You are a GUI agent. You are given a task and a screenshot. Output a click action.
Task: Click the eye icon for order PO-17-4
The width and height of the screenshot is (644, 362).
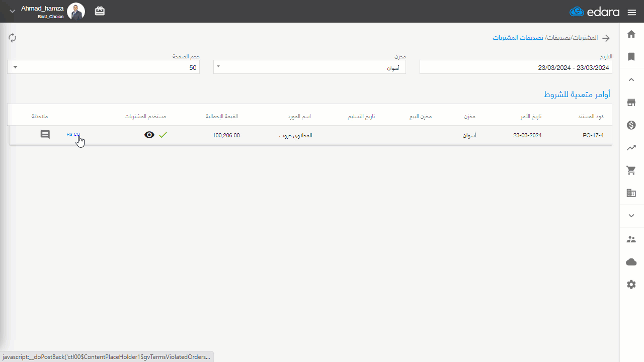(149, 135)
